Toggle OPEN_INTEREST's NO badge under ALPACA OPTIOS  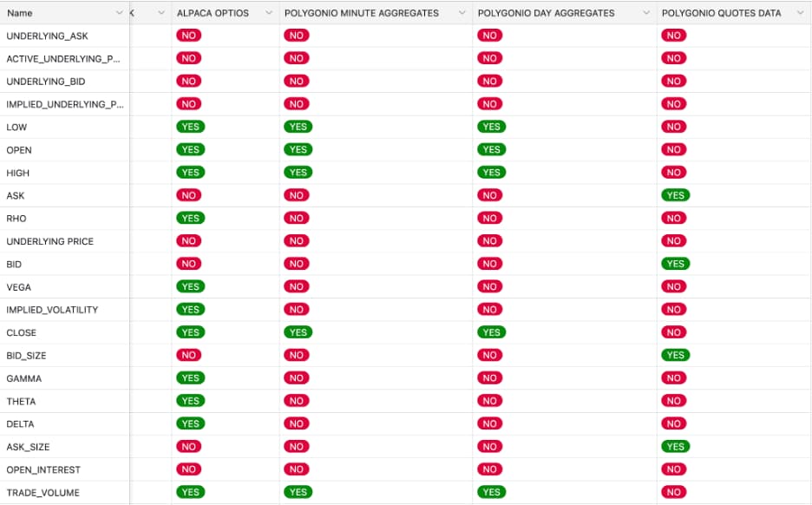point(189,469)
